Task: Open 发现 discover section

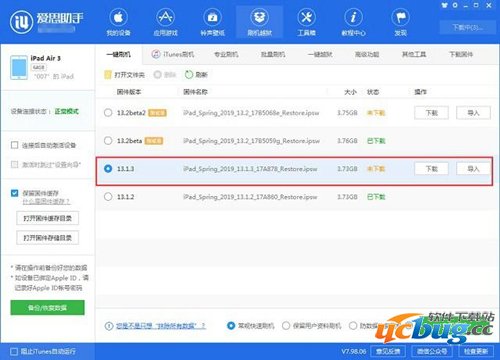Action: (400, 22)
